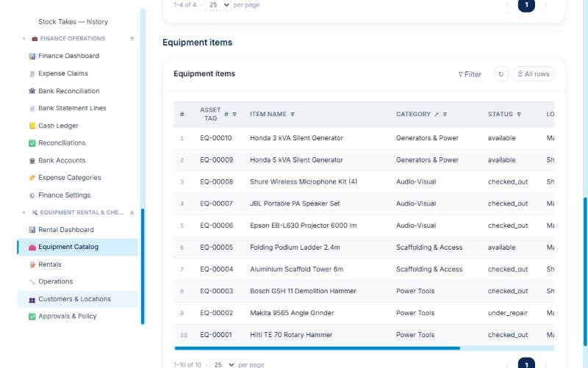Go to Finance Dashboard

(x=68, y=56)
